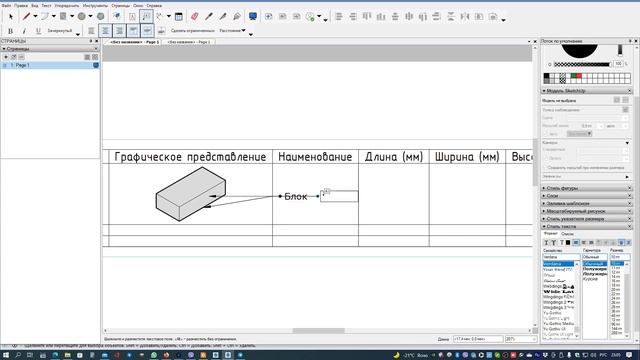The image size is (640, 360).
Task: Select Полужирный typeface in style list
Action: pyautogui.click(x=595, y=269)
